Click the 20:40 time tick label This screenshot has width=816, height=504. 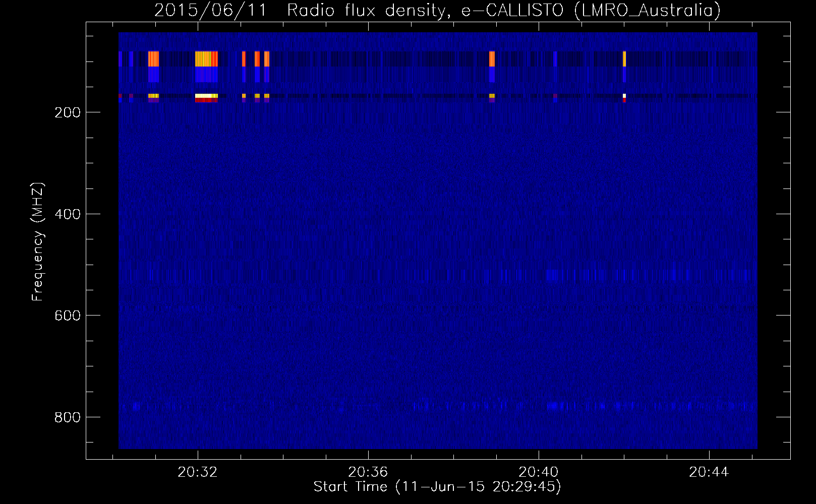(x=539, y=472)
